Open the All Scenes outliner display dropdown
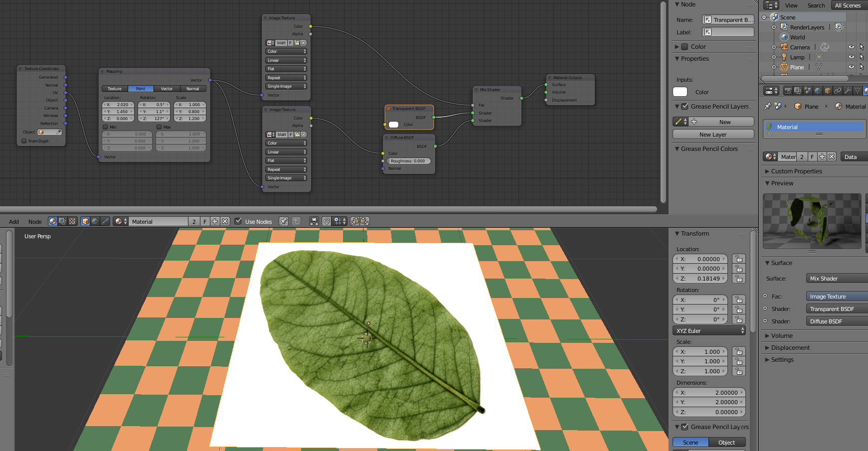Viewport: 868px width, 451px height. [850, 5]
